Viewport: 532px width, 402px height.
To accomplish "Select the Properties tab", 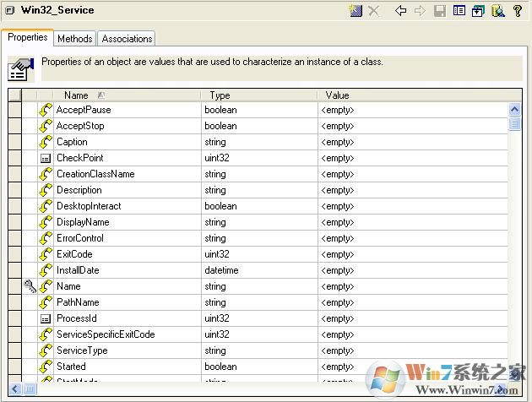I will [27, 38].
